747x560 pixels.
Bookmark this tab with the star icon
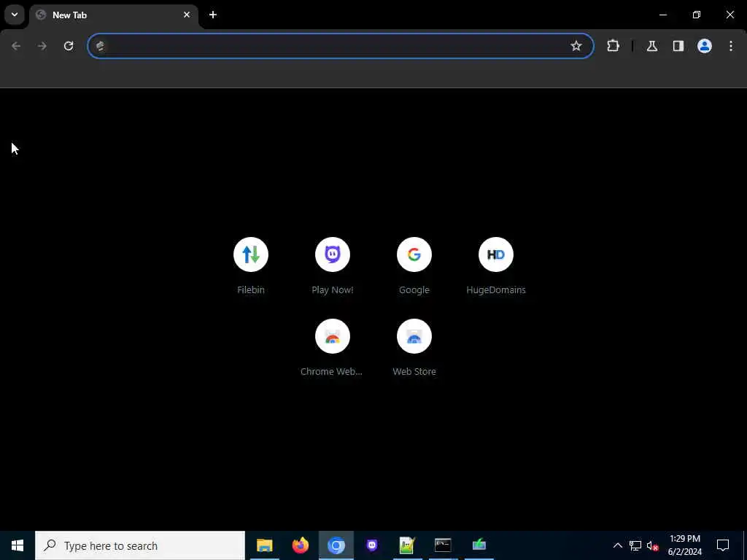tap(576, 46)
